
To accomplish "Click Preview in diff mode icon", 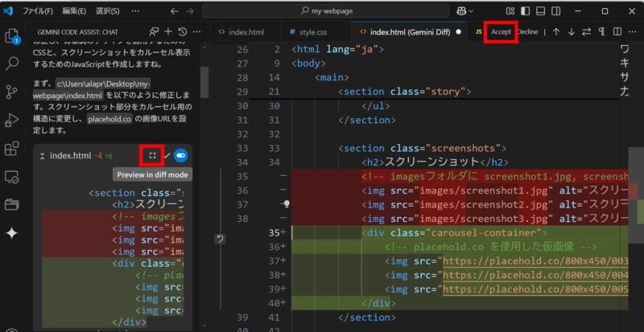I will tap(152, 155).
